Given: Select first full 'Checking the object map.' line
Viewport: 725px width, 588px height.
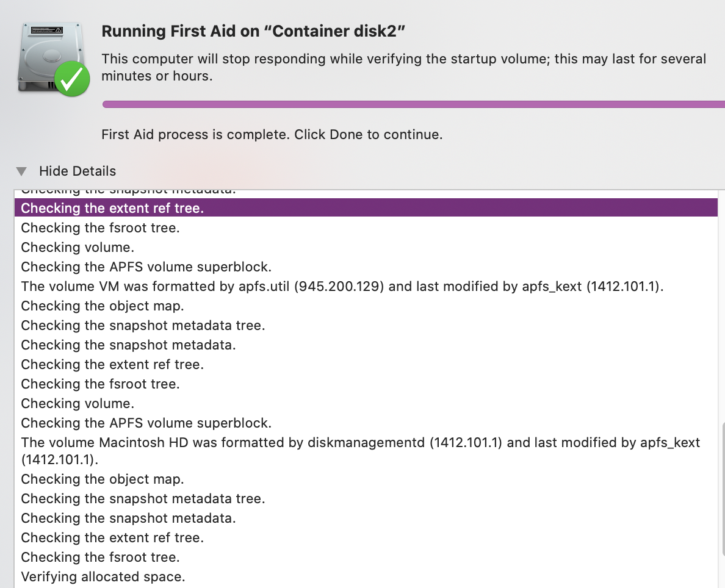Looking at the screenshot, I should (x=102, y=306).
